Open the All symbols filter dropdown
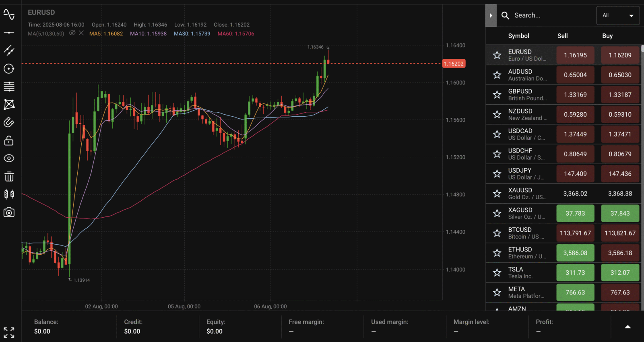The width and height of the screenshot is (644, 342). tap(618, 16)
